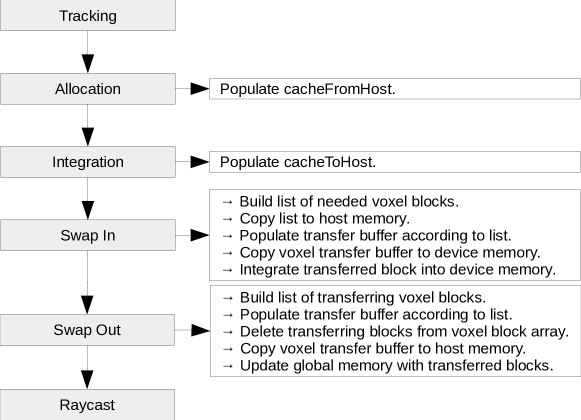Click arrowhead from Swap Out to Raycast
The height and width of the screenshot is (420, 581).
pos(87,380)
